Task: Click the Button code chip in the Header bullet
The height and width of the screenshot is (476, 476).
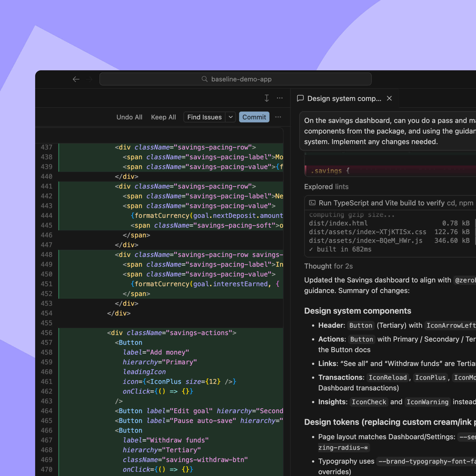Action: (361, 325)
